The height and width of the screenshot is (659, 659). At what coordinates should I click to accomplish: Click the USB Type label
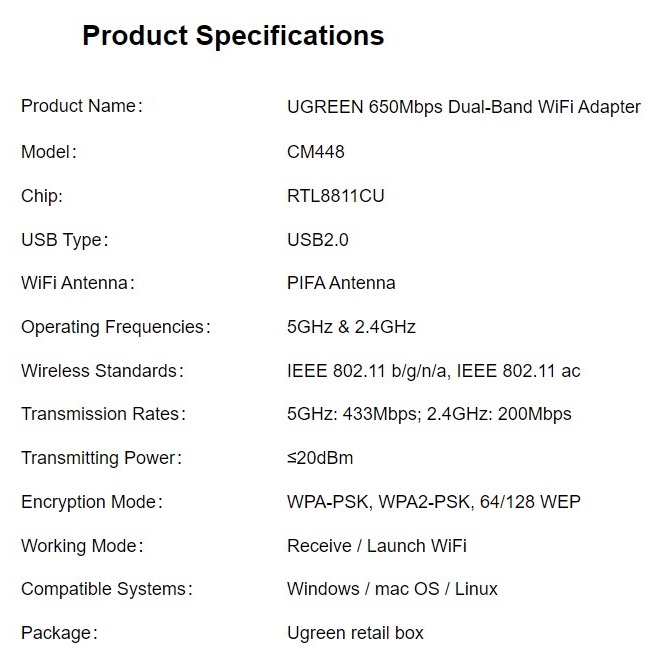64,240
